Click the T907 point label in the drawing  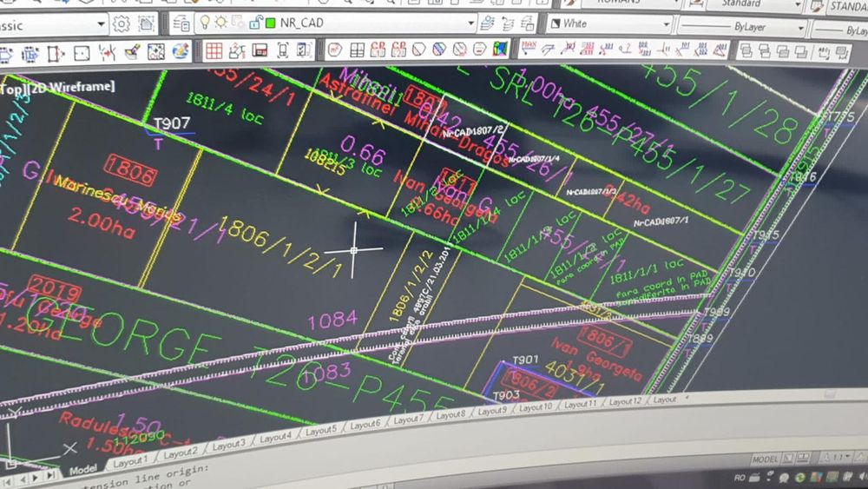(172, 122)
